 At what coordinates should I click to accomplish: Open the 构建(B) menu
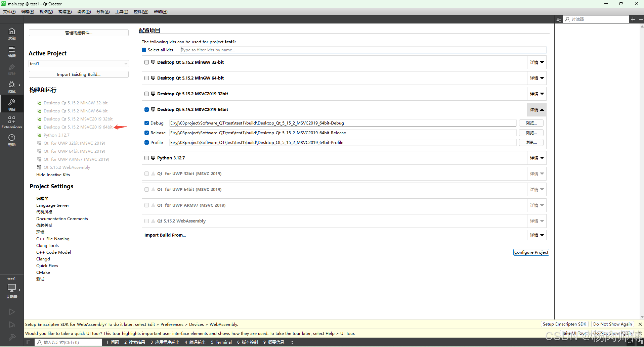click(x=65, y=12)
